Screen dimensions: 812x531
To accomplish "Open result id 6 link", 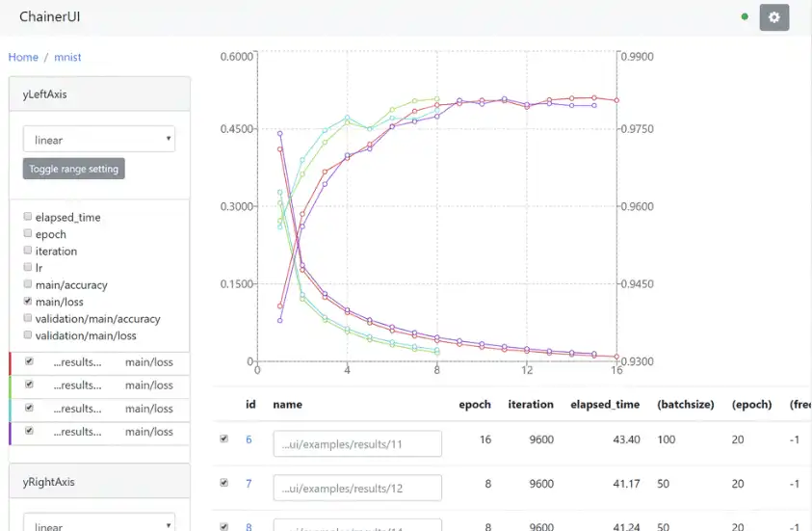I will (x=249, y=439).
